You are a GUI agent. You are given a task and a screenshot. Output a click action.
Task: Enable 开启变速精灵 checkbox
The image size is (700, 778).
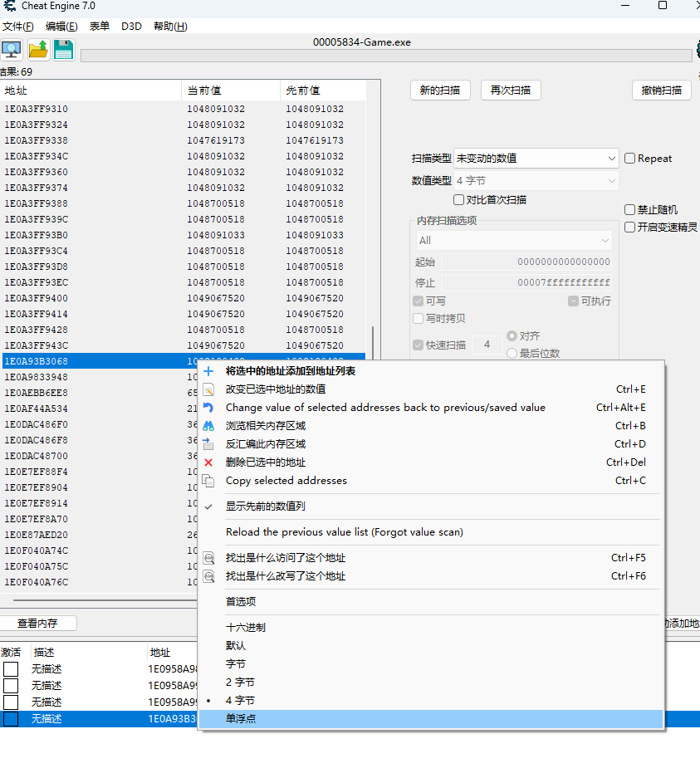tap(630, 228)
